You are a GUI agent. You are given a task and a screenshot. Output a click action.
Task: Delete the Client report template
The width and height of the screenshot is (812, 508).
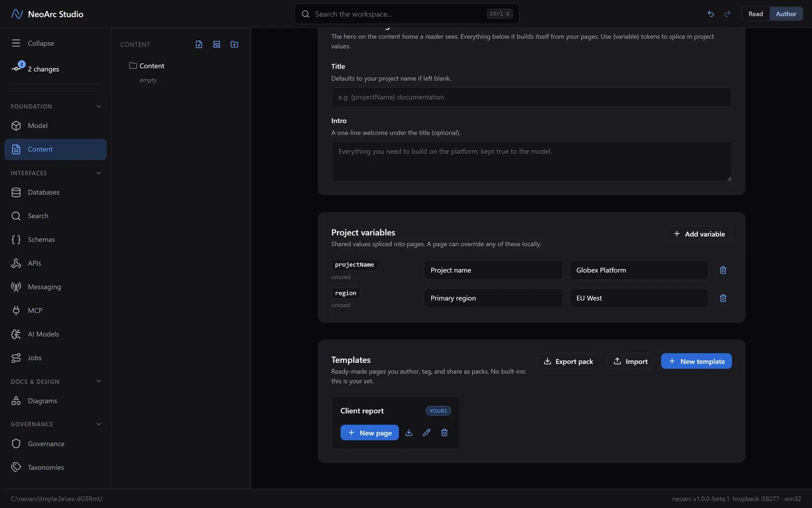point(445,432)
